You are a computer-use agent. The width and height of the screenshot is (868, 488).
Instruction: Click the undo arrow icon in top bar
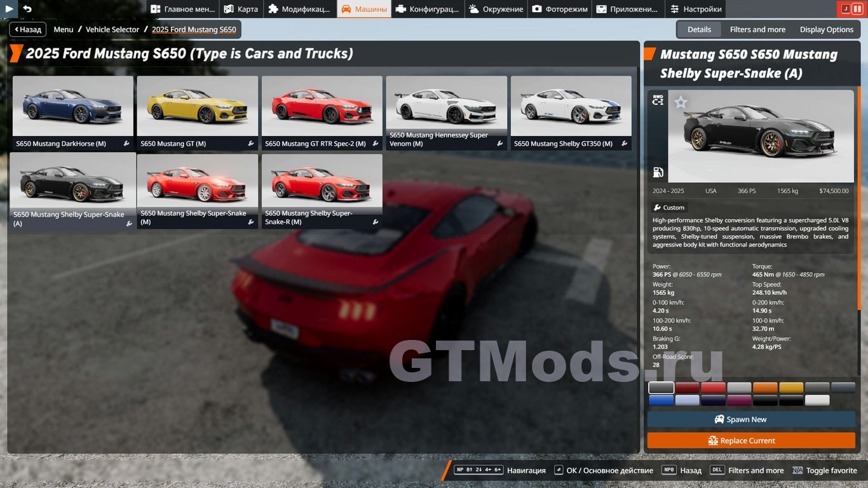(27, 9)
